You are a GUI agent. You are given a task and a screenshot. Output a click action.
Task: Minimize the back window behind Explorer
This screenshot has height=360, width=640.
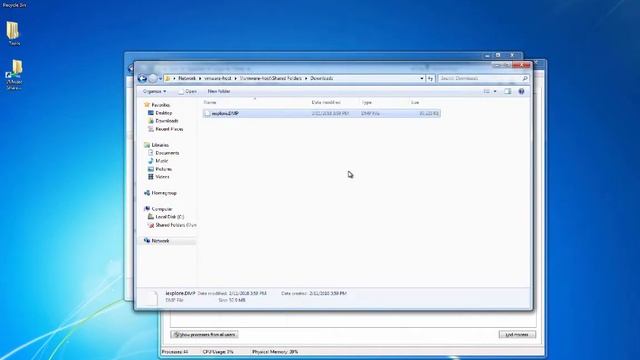point(487,55)
